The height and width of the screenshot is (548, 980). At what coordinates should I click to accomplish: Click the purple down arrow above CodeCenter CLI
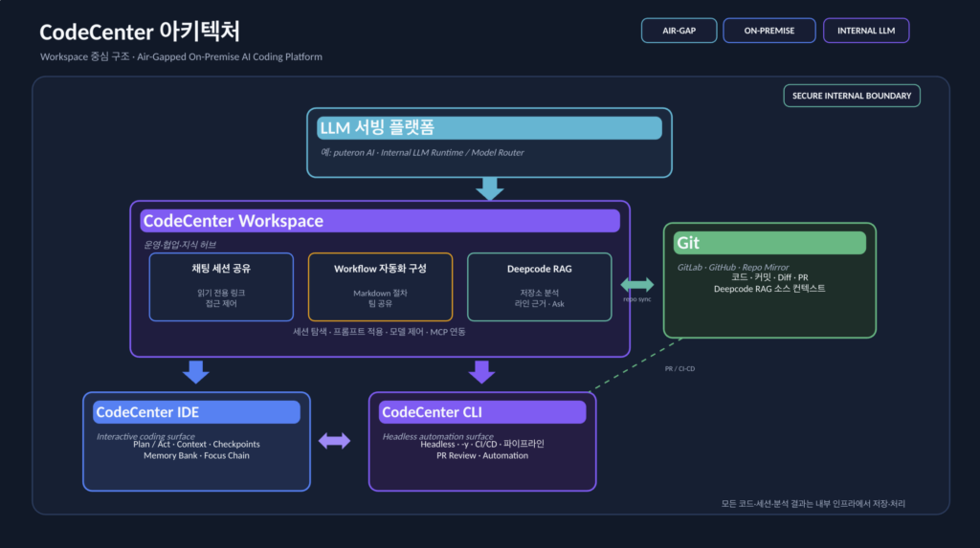tap(482, 372)
